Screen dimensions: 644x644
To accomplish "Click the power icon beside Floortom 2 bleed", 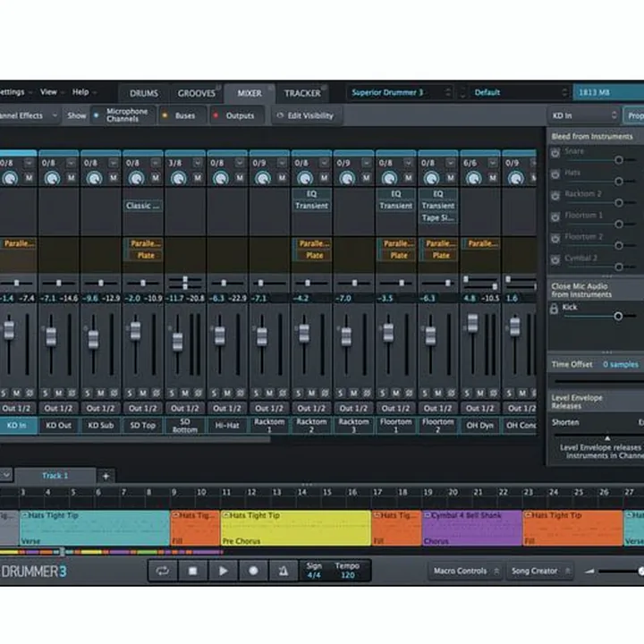I will pyautogui.click(x=555, y=238).
